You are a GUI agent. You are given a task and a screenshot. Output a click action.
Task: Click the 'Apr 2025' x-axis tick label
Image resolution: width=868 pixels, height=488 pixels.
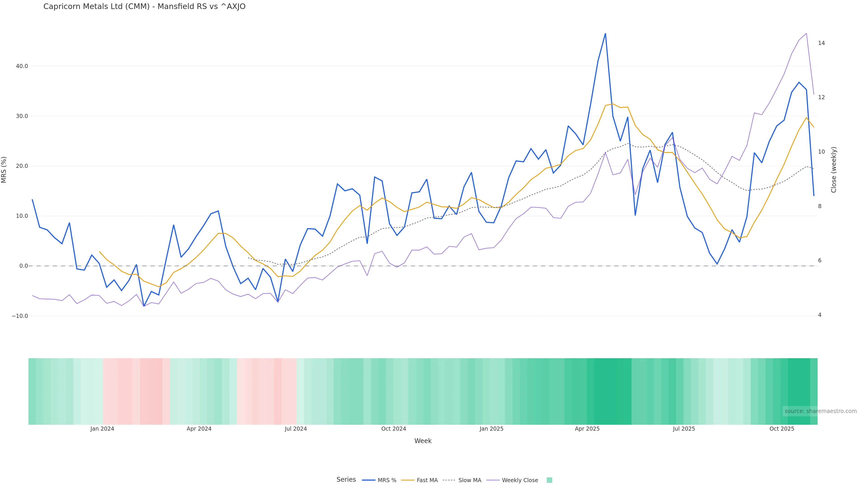click(587, 429)
